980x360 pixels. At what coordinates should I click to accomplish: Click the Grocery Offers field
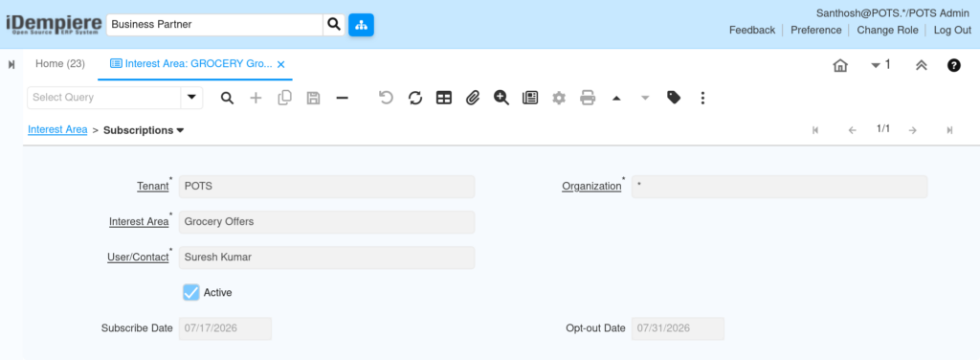pyautogui.click(x=326, y=222)
